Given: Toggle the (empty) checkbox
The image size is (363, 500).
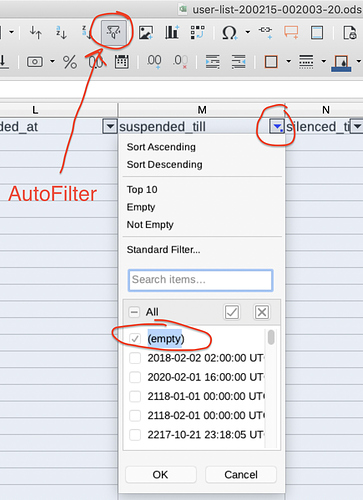Looking at the screenshot, I should 135,339.
